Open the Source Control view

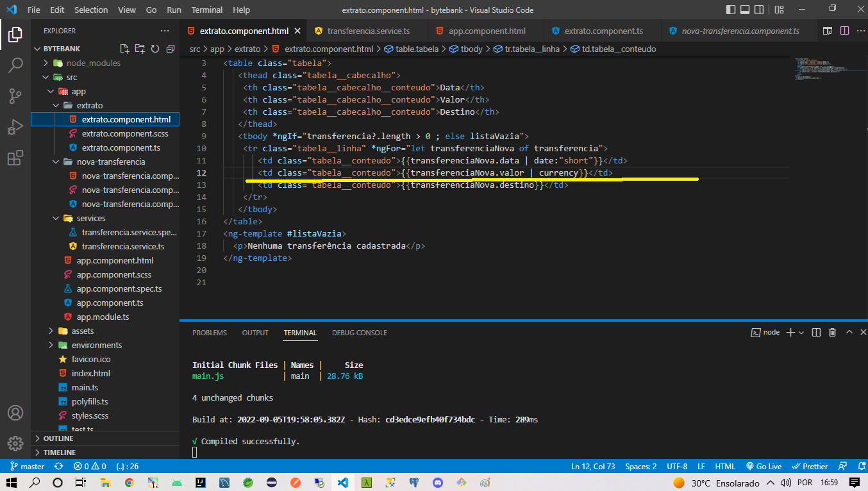pos(15,96)
